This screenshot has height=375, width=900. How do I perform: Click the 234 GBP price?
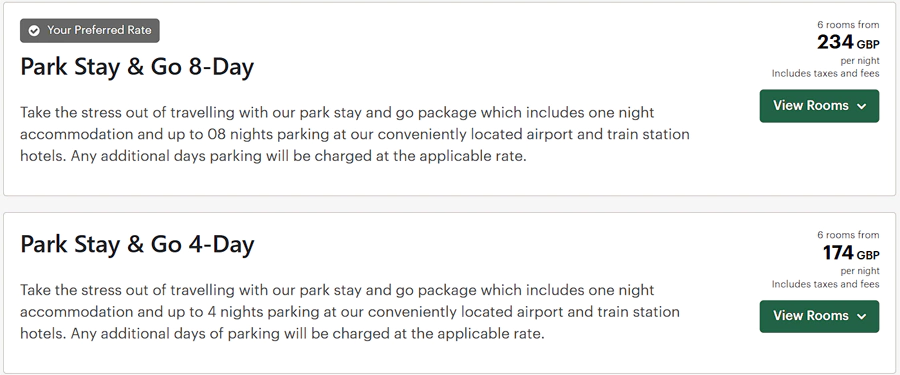848,42
